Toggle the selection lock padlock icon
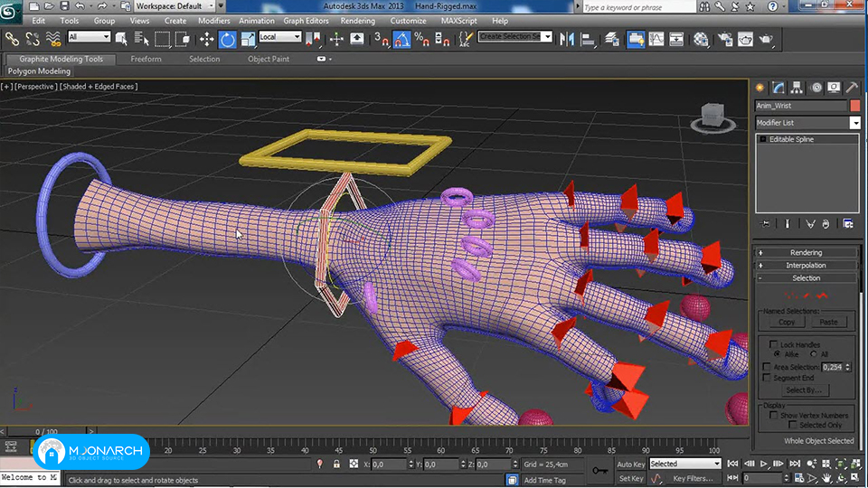This screenshot has height=488, width=868. 336,464
